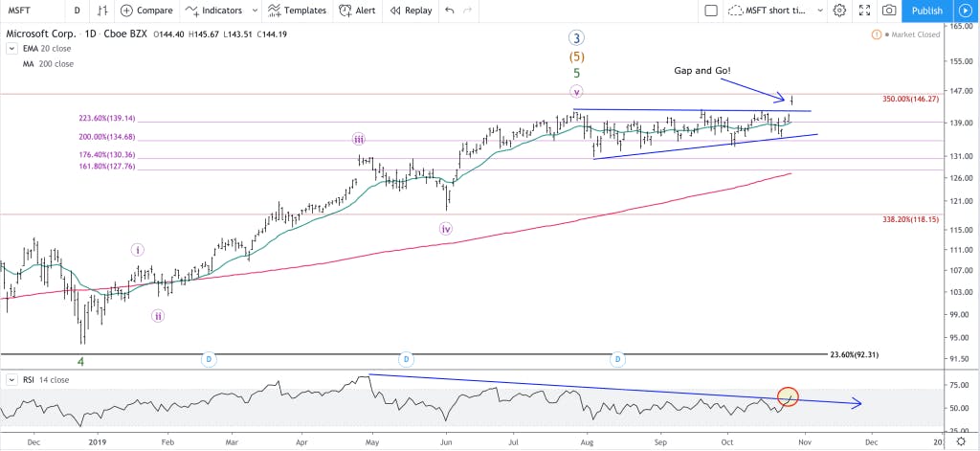Redo the last undone action
980x451 pixels.
pyautogui.click(x=466, y=11)
